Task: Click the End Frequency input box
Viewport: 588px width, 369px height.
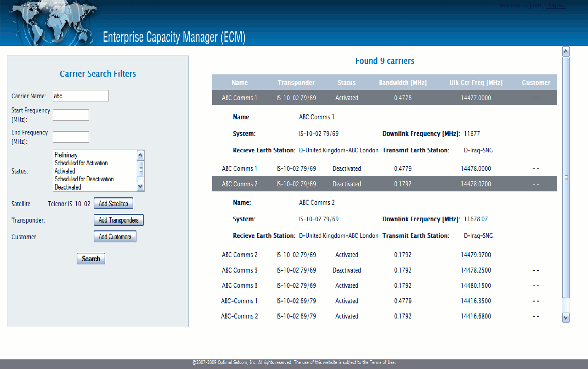Action: tap(71, 136)
